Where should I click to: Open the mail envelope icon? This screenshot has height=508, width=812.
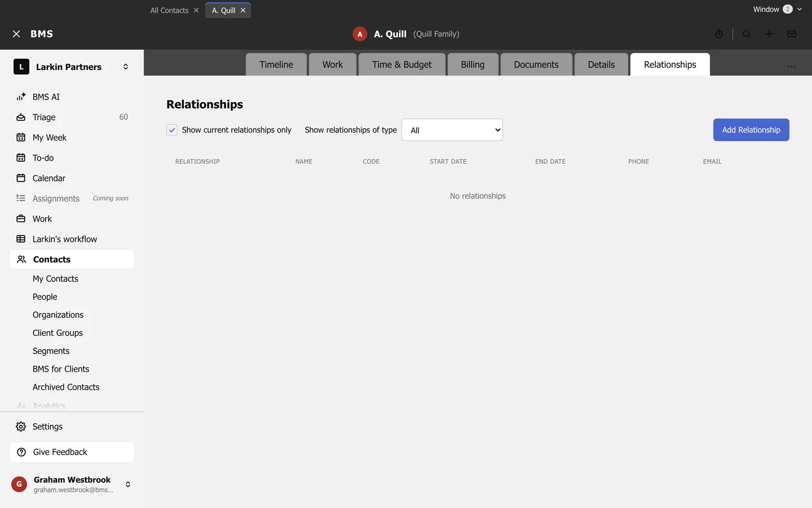(792, 34)
